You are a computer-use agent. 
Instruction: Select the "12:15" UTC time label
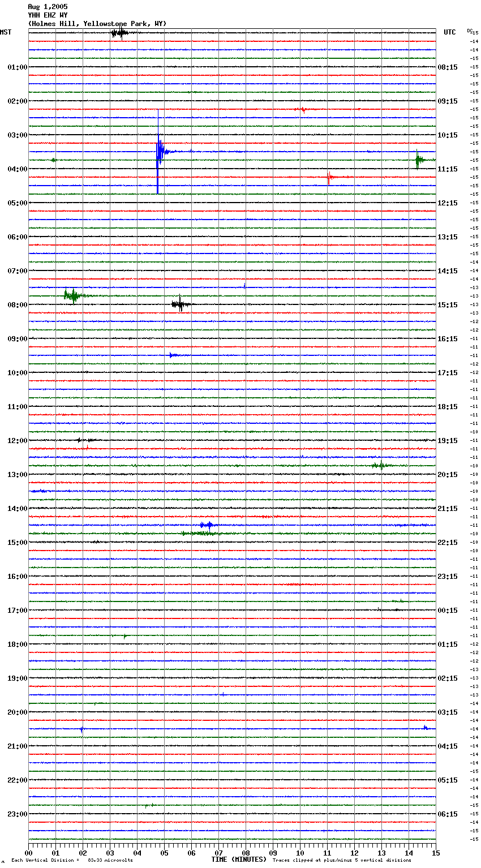448,203
